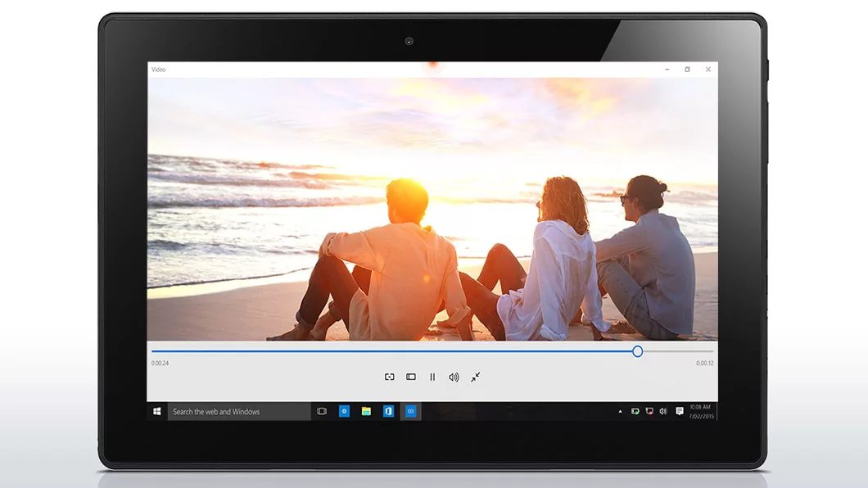Open the volume speaker control

(454, 377)
